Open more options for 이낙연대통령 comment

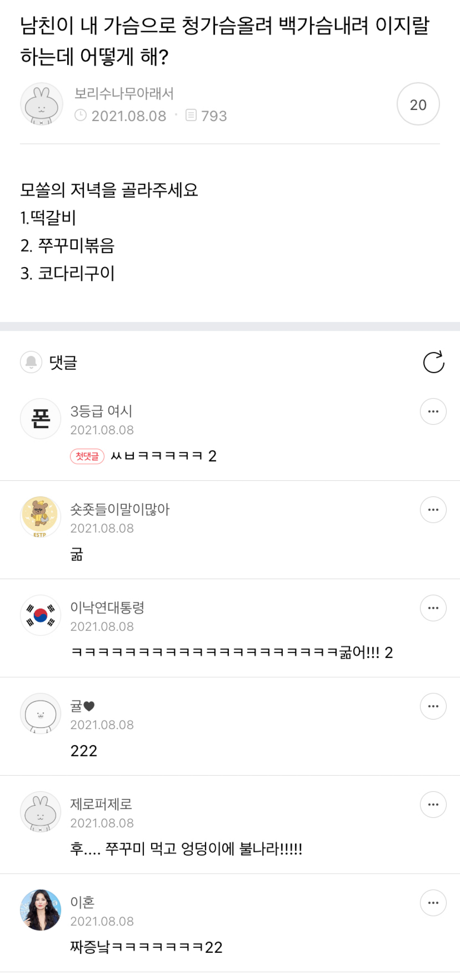click(433, 608)
